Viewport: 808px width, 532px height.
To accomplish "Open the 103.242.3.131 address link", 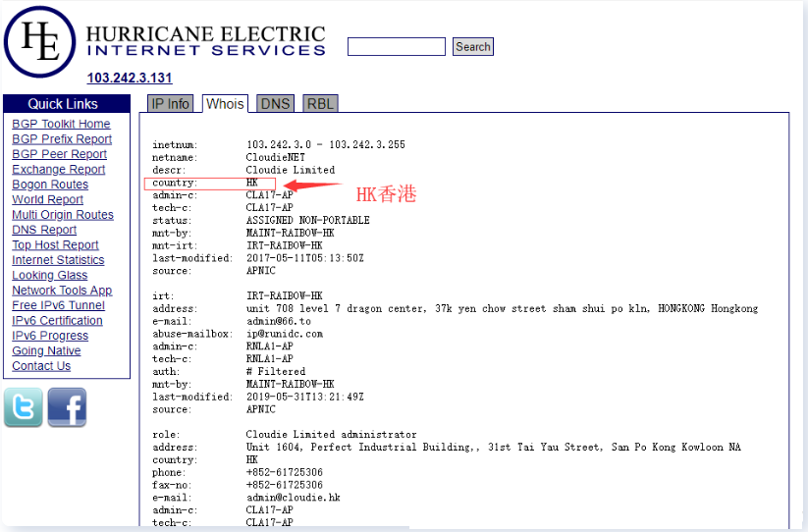I will [x=130, y=78].
